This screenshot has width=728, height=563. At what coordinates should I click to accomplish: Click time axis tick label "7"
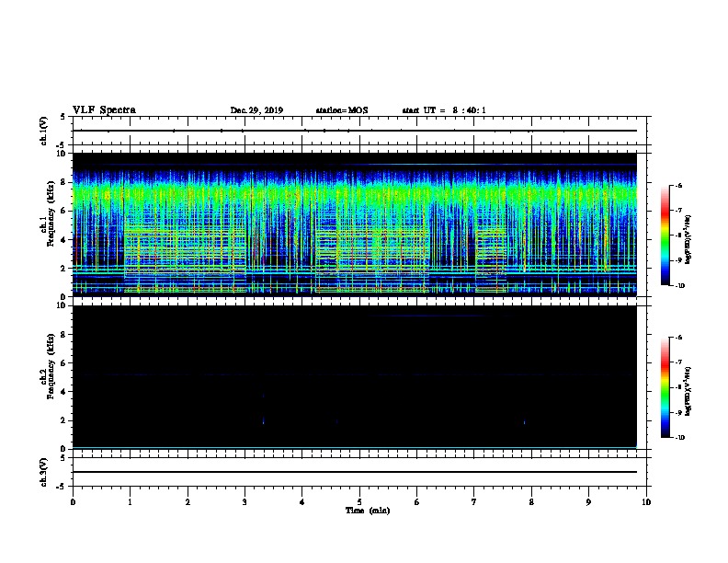pyautogui.click(x=474, y=501)
